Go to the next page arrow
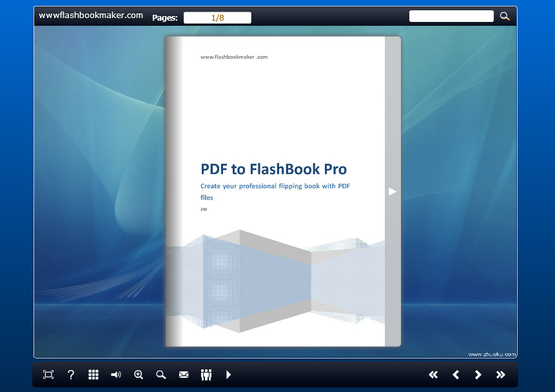The width and height of the screenshot is (555, 392). click(478, 375)
